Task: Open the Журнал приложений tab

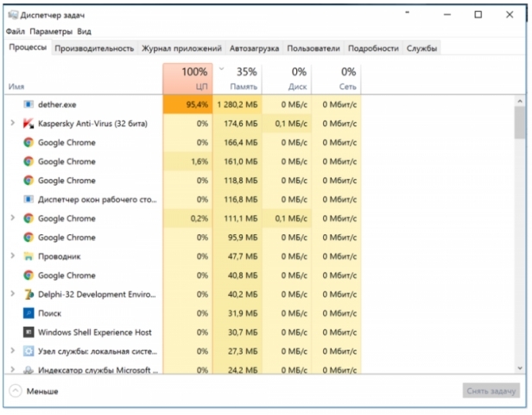Action: click(181, 48)
